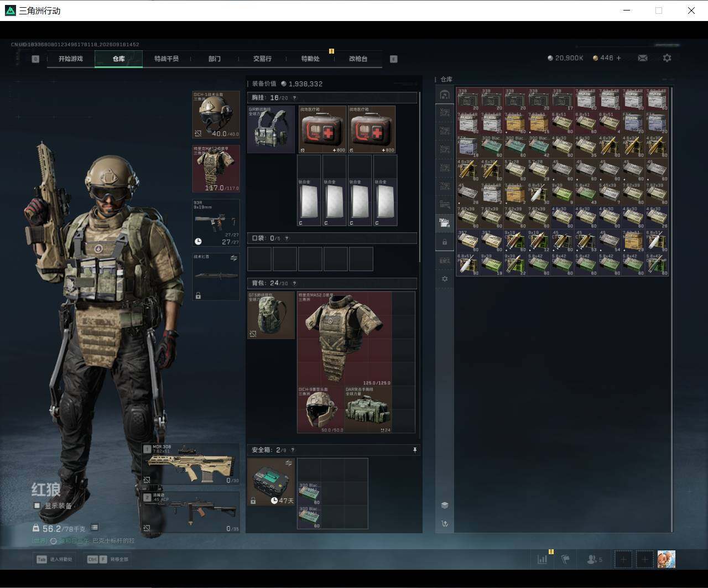
Task: Select the .45 ACP secondary weapon slot
Action: coord(191,512)
